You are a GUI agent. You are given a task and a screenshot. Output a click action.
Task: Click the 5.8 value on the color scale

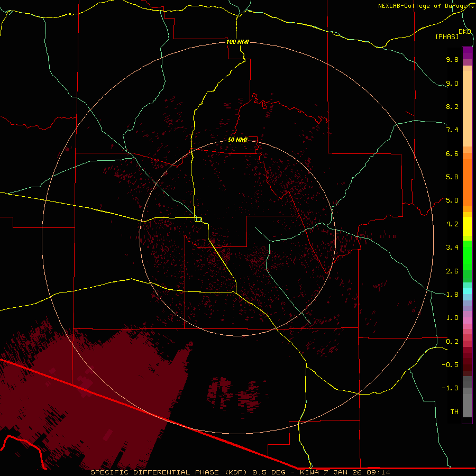click(452, 177)
